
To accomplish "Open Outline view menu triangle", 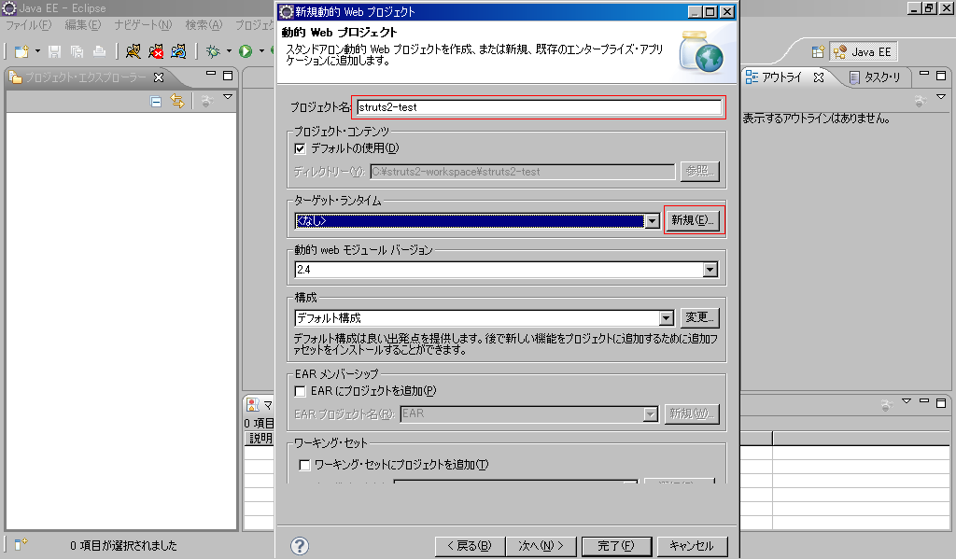I will click(941, 97).
